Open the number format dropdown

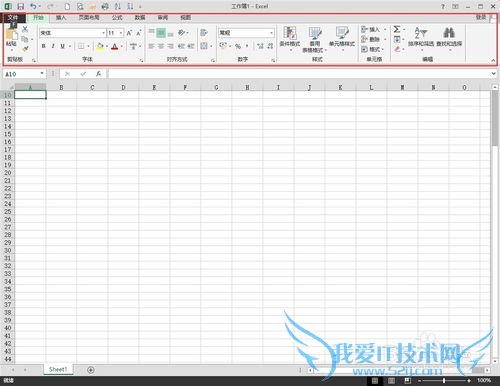pos(271,33)
